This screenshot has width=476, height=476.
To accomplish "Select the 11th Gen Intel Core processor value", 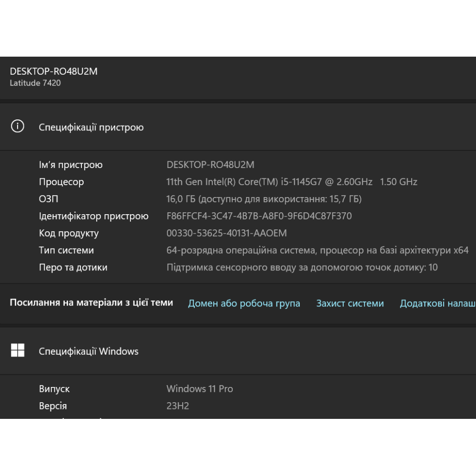I will coord(291,182).
